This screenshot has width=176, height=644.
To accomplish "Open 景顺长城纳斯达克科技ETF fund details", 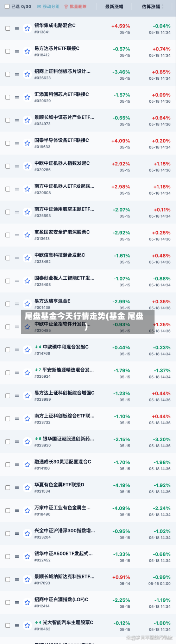I will pos(88,579).
